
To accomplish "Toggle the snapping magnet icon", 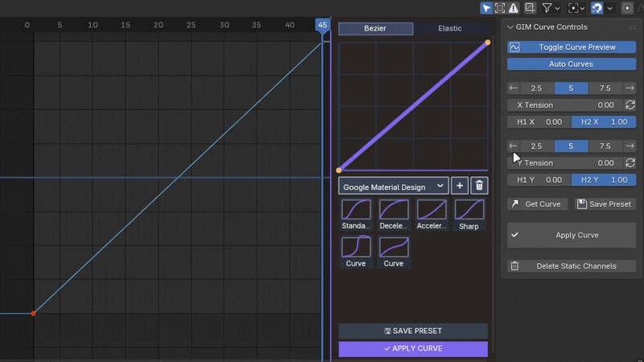I will 597,8.
